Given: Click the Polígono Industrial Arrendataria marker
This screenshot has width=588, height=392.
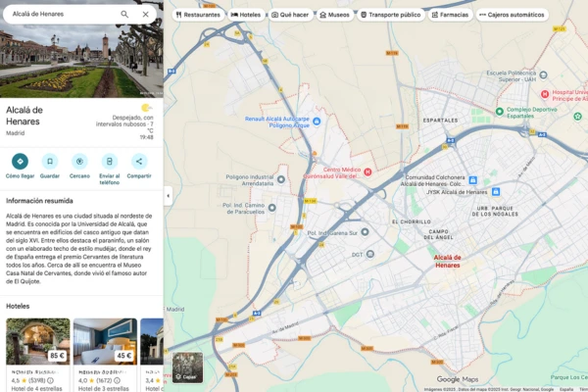Looking at the screenshot, I should (281, 179).
